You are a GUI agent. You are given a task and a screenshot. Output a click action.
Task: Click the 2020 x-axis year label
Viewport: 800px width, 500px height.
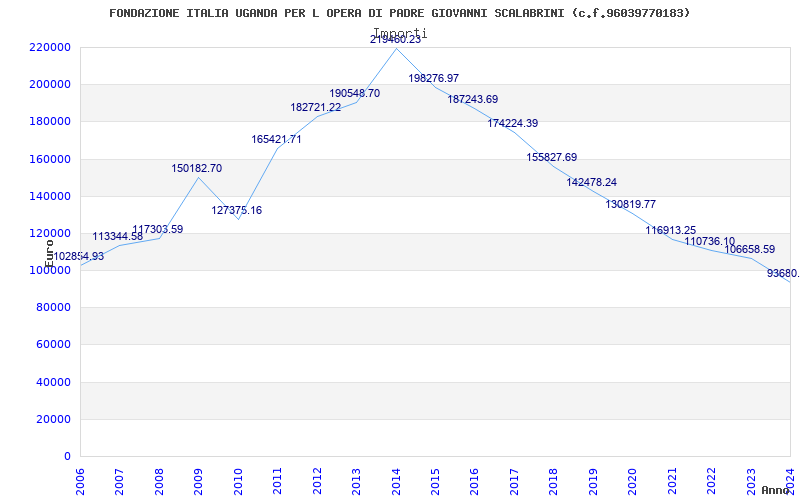632,481
